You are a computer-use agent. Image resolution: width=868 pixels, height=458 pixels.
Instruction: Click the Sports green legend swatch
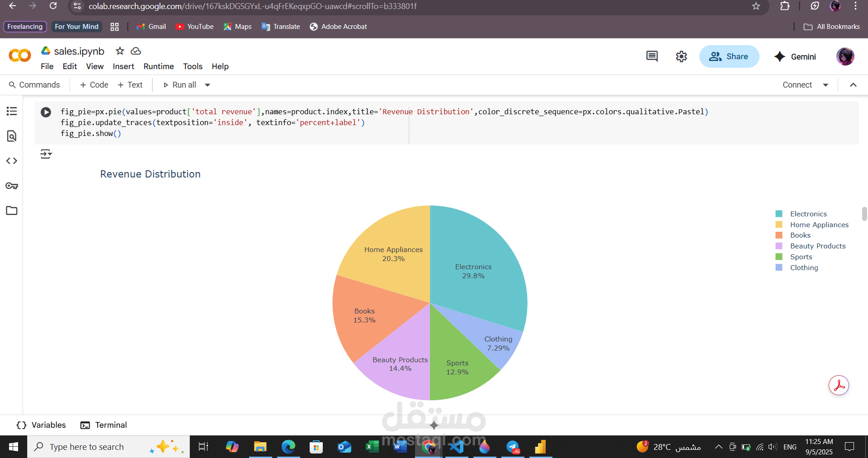[x=779, y=257]
